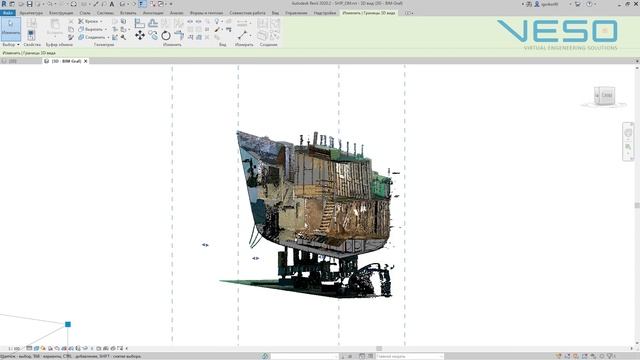Open the design options combo box in status bar
Image resolution: width=640 pixels, height=360 pixels.
click(409, 356)
